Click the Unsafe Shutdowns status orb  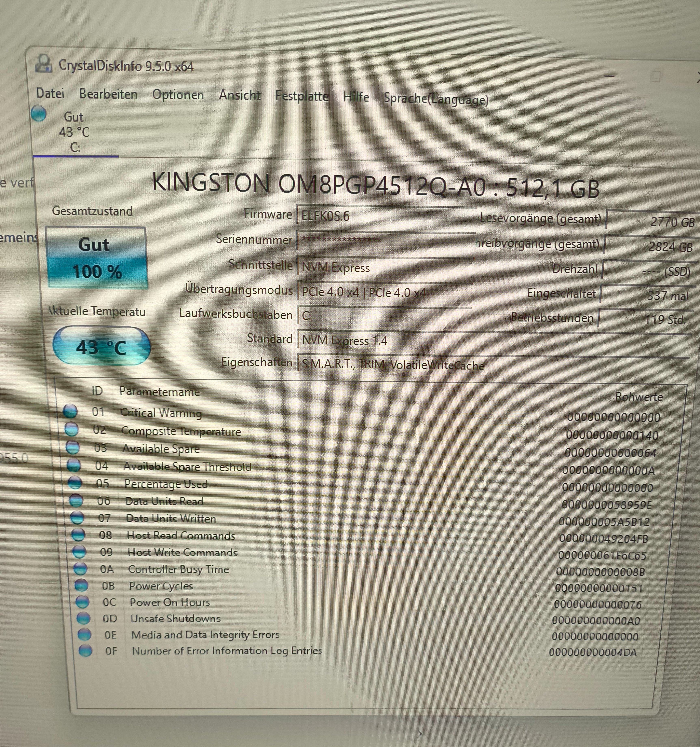click(83, 618)
